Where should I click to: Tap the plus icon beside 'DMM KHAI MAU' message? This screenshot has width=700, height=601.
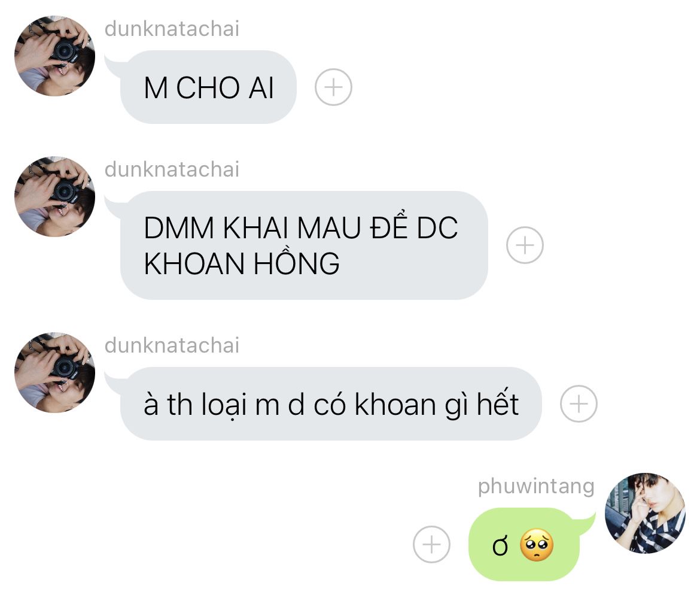pyautogui.click(x=525, y=245)
